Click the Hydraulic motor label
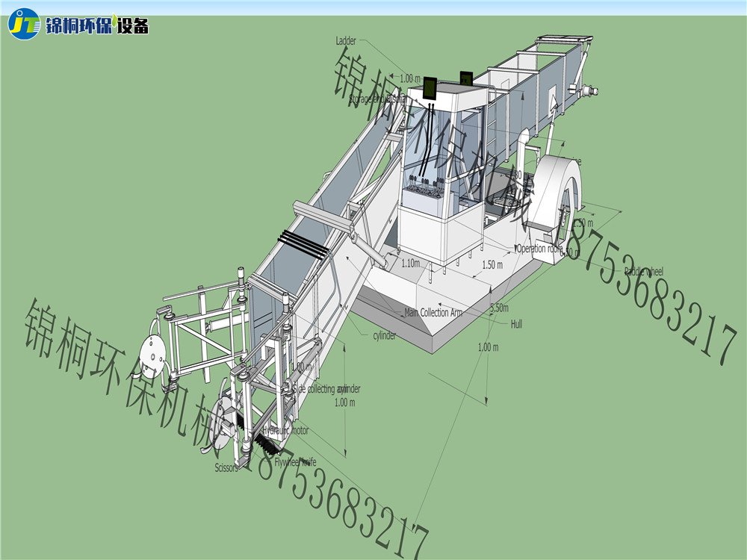747x560 pixels. (x=285, y=431)
